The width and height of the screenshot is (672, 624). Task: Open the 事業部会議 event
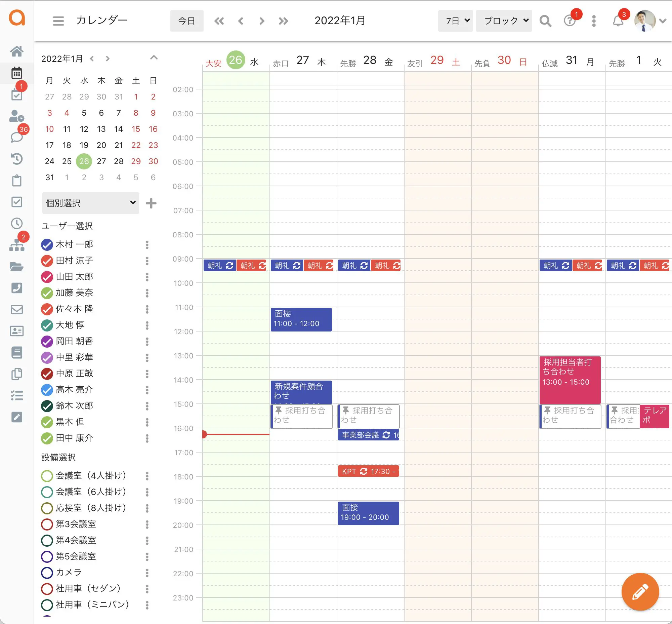click(368, 435)
